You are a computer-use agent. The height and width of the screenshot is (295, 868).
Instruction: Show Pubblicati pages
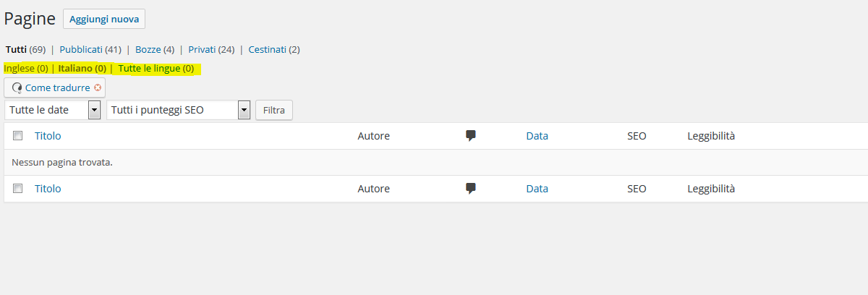[81, 49]
